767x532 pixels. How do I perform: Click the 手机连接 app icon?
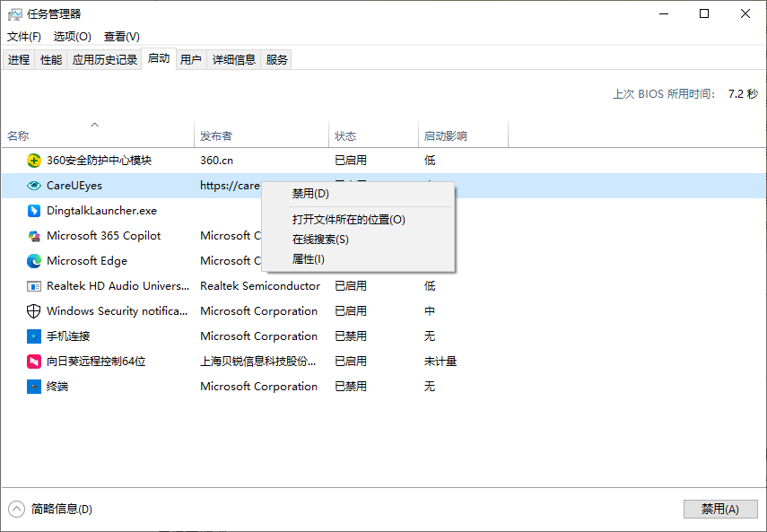[x=34, y=336]
